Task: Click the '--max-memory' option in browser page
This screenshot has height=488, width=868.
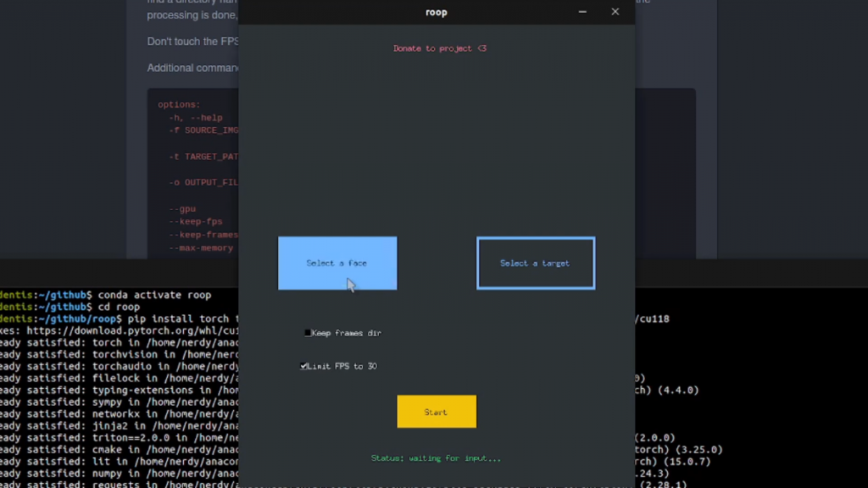Action: tap(201, 248)
